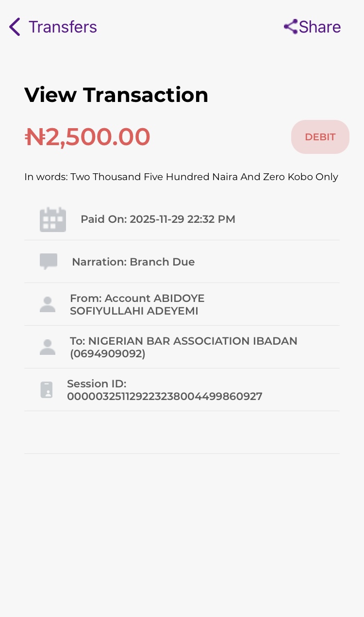Click the recipient person icon beside To
Image resolution: width=364 pixels, height=617 pixels.
coord(48,347)
